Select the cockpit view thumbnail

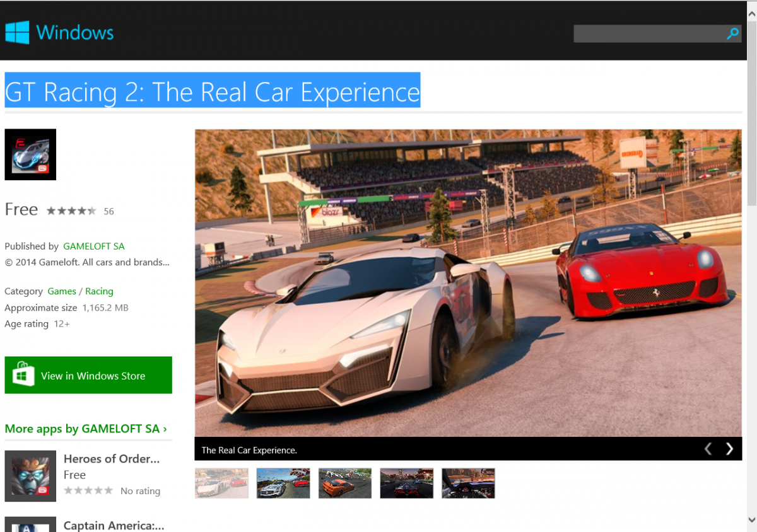469,483
